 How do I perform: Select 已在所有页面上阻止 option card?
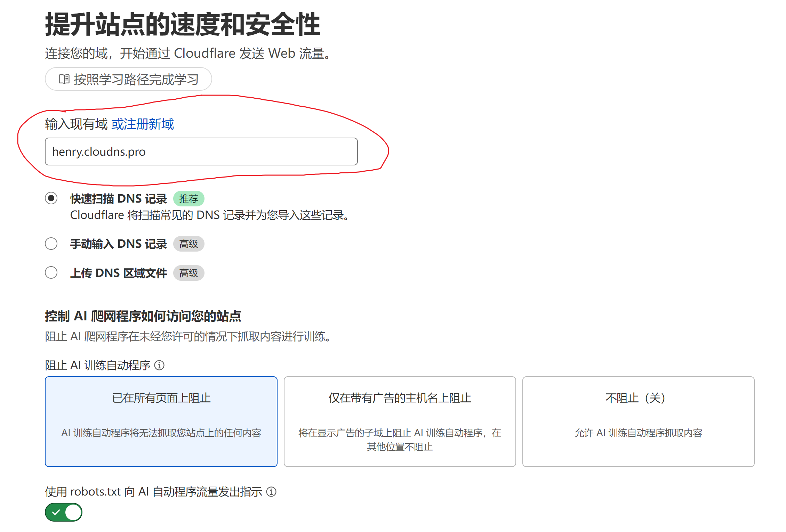click(161, 421)
